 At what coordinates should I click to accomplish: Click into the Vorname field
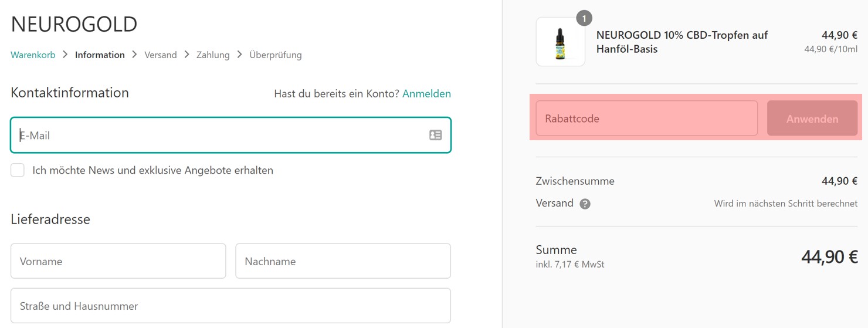(118, 261)
